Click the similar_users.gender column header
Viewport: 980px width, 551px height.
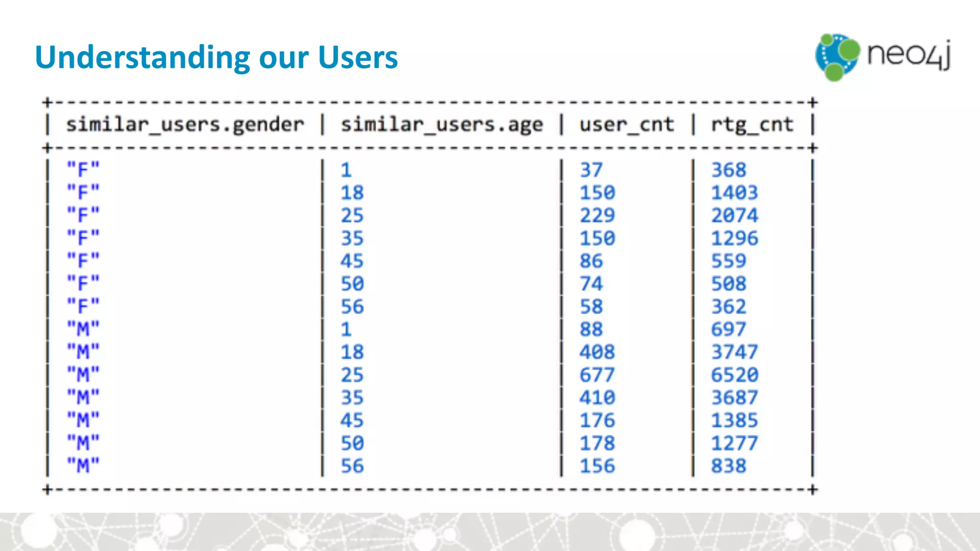pos(185,125)
